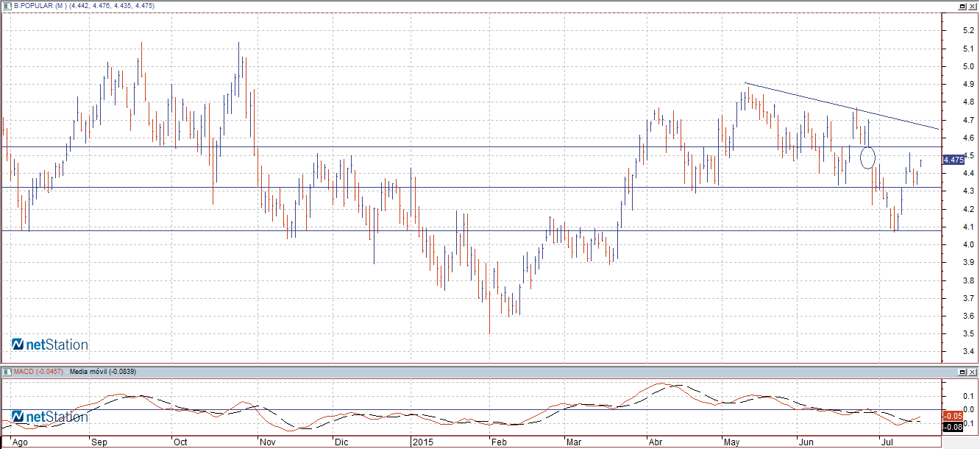
Task: Click the current price tag 4.475
Action: [x=954, y=160]
